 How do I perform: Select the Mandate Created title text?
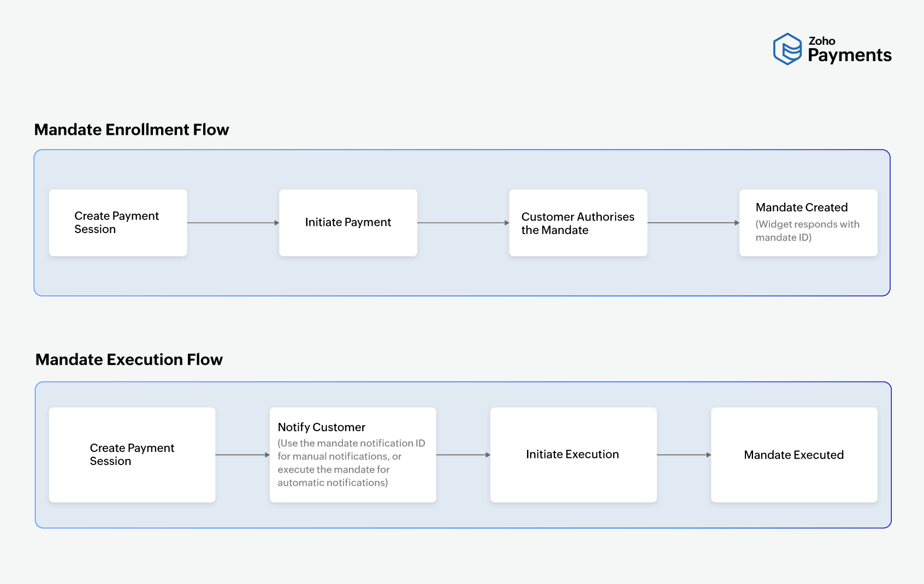801,207
